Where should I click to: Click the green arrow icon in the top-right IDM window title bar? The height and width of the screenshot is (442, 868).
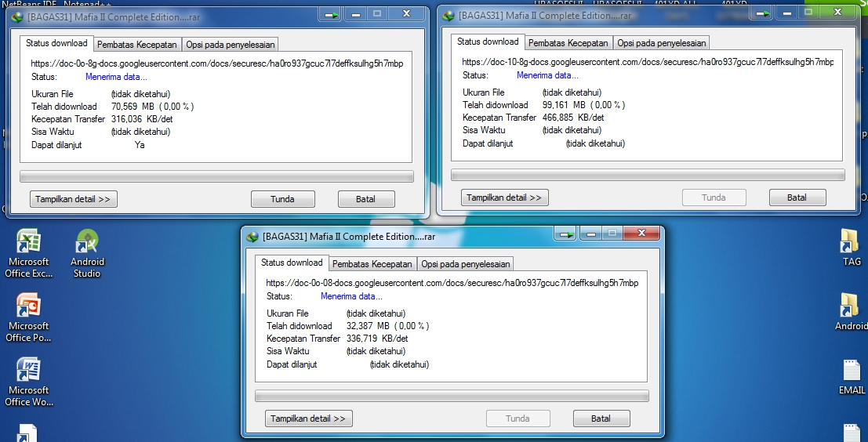[x=762, y=13]
